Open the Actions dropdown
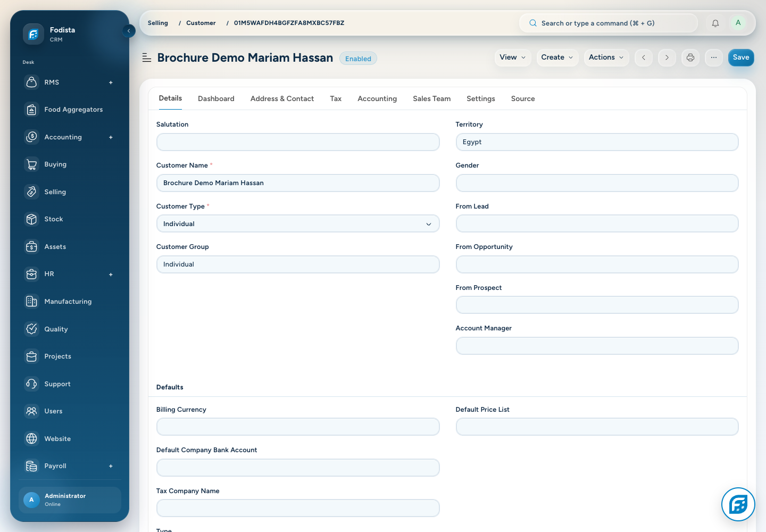 point(606,57)
